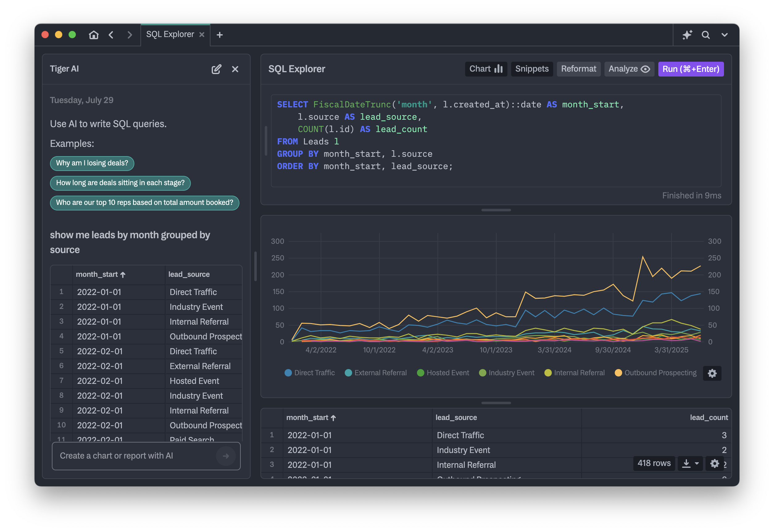
Task: Open the AI sparkle assistant icon
Action: click(x=687, y=35)
